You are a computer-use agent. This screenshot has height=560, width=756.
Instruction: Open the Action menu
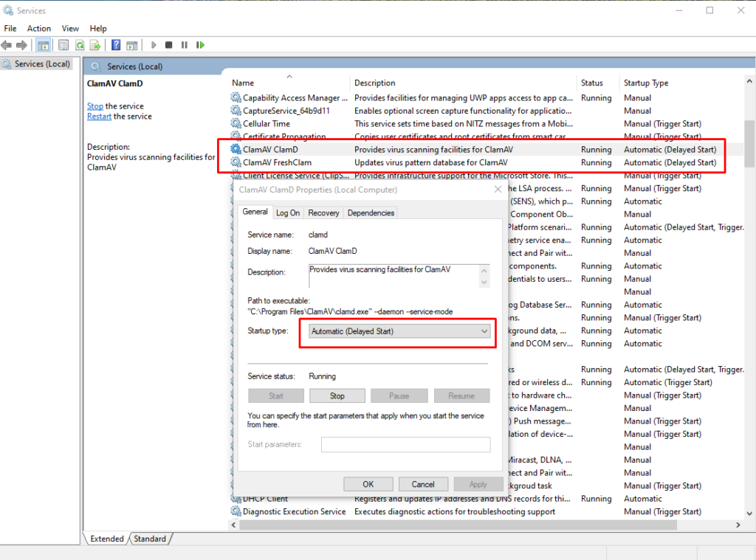click(38, 28)
